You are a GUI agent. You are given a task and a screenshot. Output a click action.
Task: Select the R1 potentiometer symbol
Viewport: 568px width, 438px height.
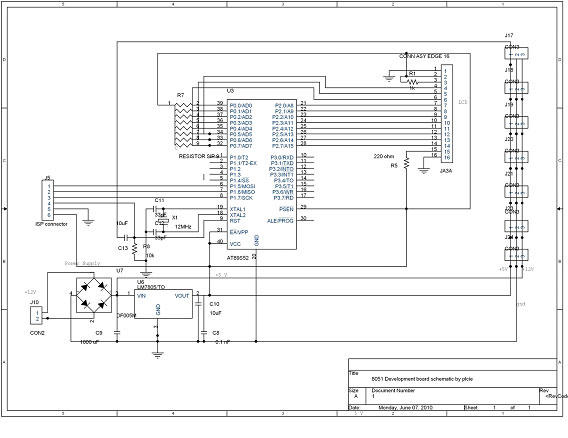tap(412, 82)
